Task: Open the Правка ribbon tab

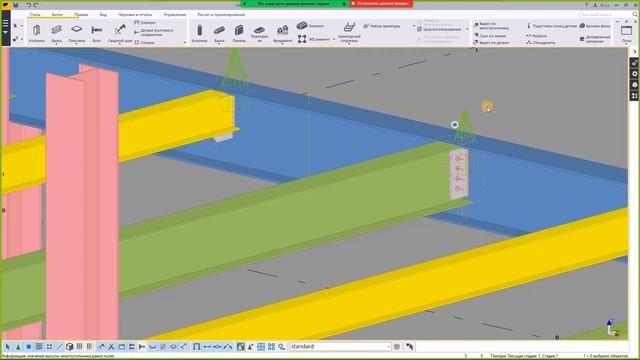Action: (x=81, y=14)
